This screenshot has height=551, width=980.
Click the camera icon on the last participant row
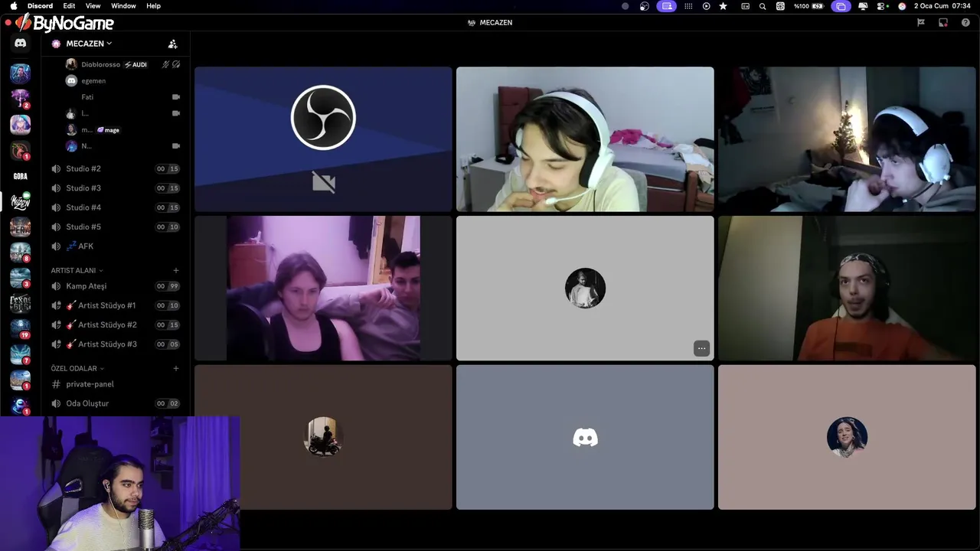click(176, 146)
